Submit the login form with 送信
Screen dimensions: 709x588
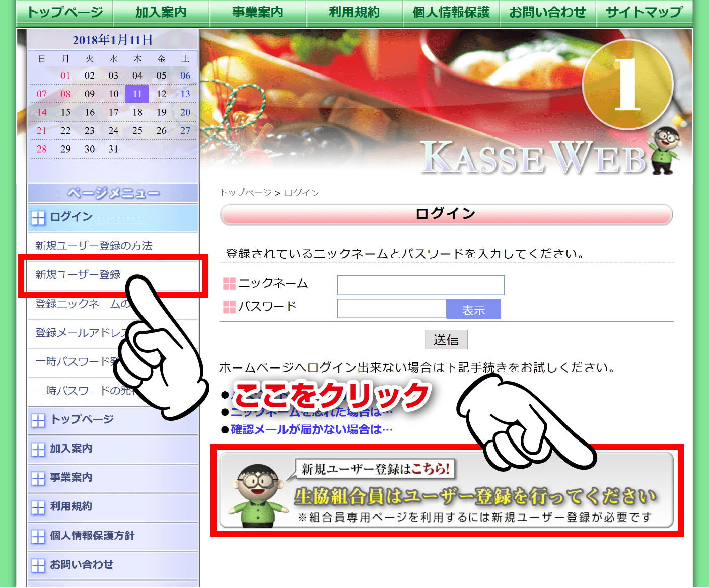click(x=446, y=340)
